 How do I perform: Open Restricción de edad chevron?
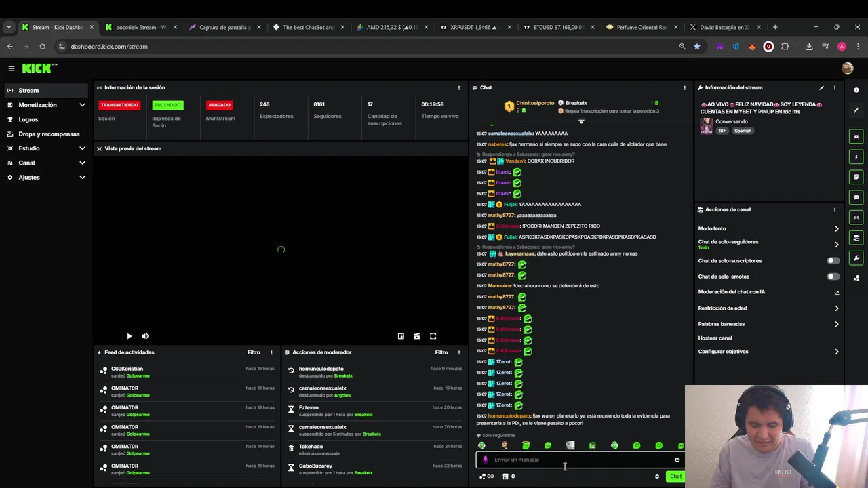[836, 308]
